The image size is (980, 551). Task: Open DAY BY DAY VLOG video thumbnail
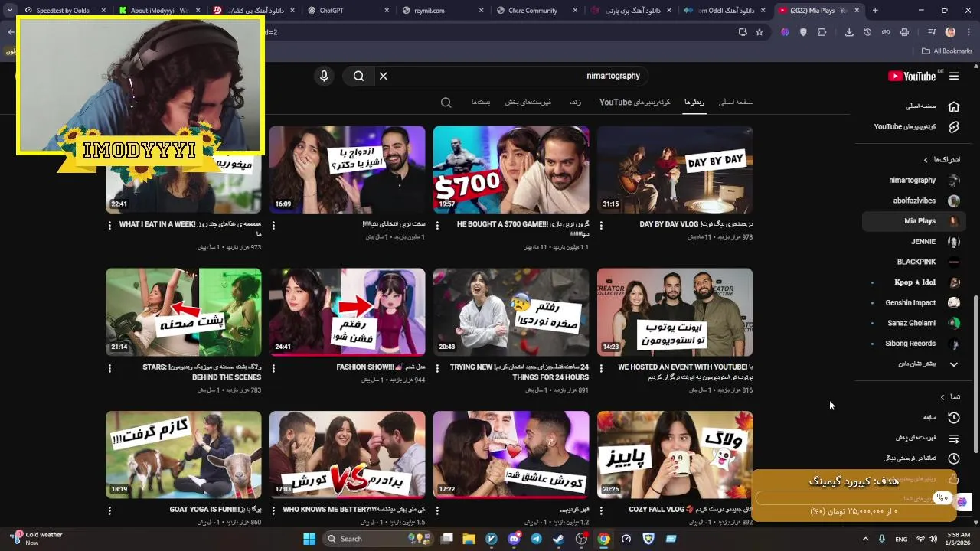point(675,170)
